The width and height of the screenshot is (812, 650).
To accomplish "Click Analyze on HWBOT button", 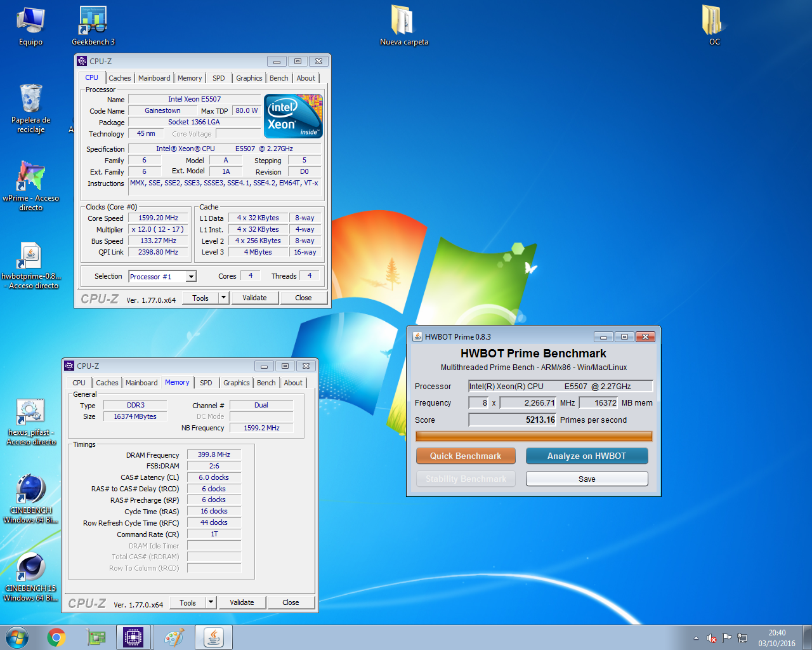I will (587, 456).
